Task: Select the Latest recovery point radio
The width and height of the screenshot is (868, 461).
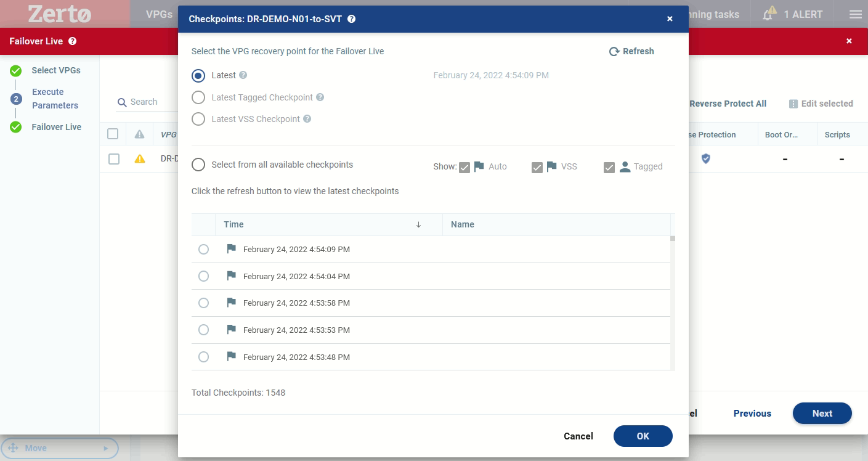Action: 198,75
